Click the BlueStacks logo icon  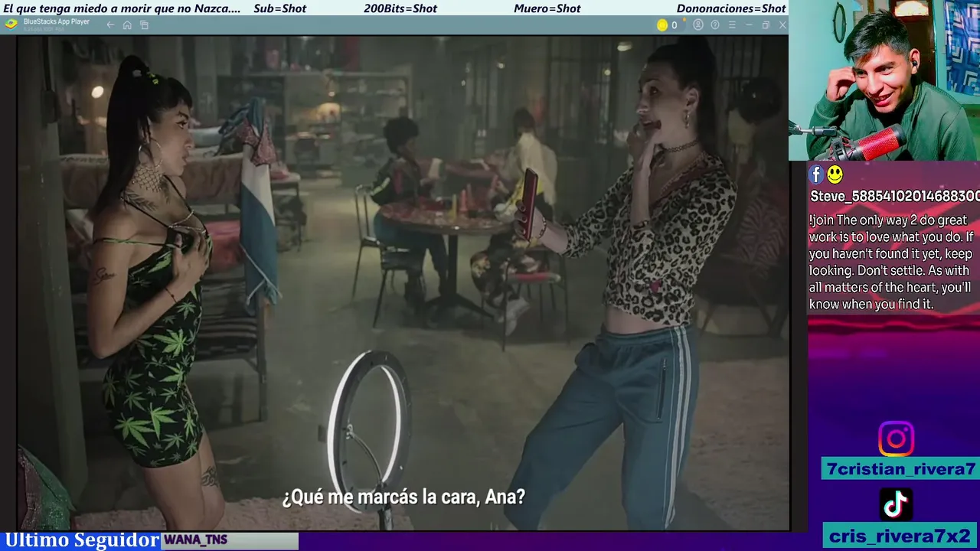pos(11,24)
